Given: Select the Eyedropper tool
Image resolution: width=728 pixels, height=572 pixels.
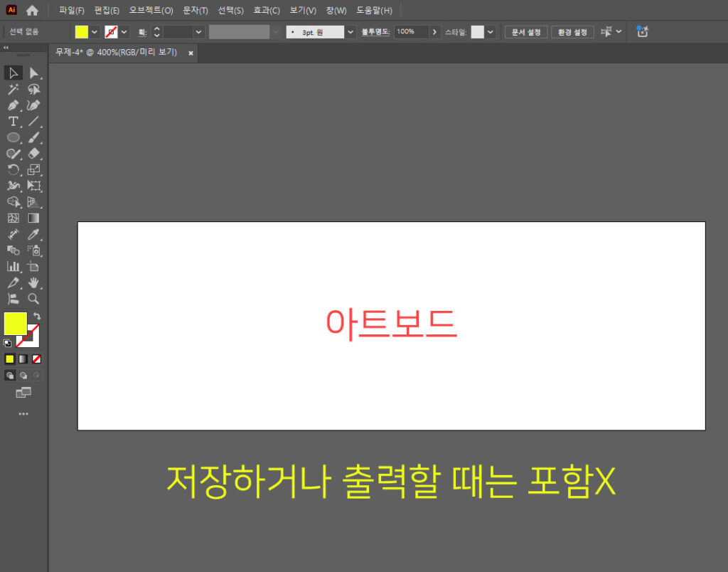Looking at the screenshot, I should tap(33, 234).
